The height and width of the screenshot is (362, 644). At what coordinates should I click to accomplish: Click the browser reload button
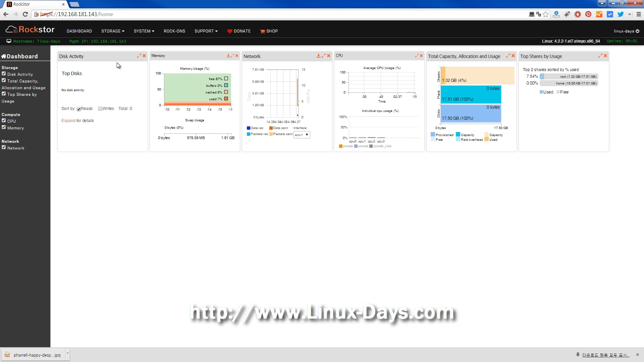[x=25, y=14]
